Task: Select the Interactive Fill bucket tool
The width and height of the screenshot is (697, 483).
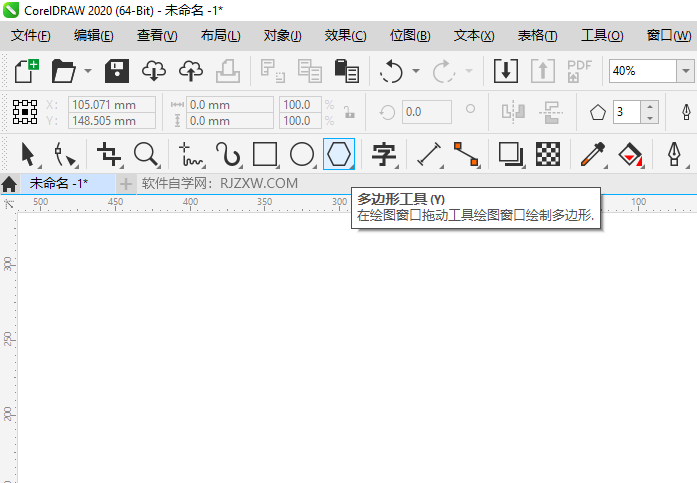Action: click(x=630, y=154)
